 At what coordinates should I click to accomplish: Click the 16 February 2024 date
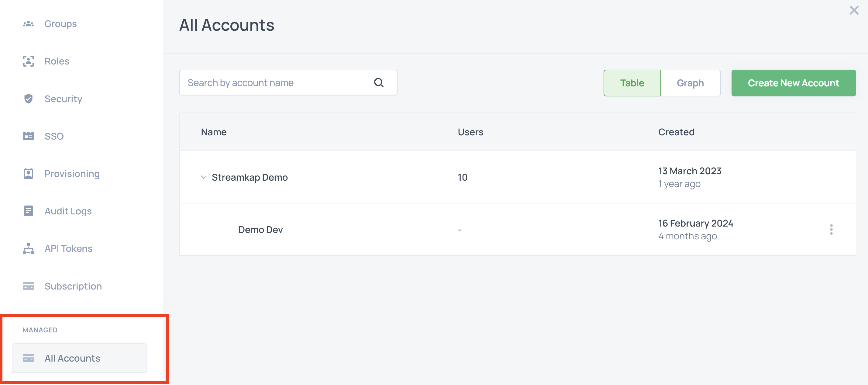click(x=696, y=223)
